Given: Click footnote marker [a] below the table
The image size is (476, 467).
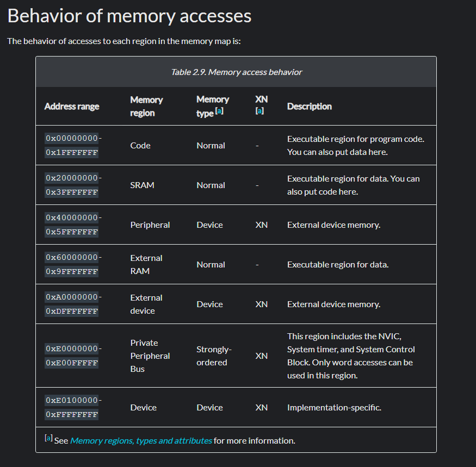Looking at the screenshot, I should [48, 438].
